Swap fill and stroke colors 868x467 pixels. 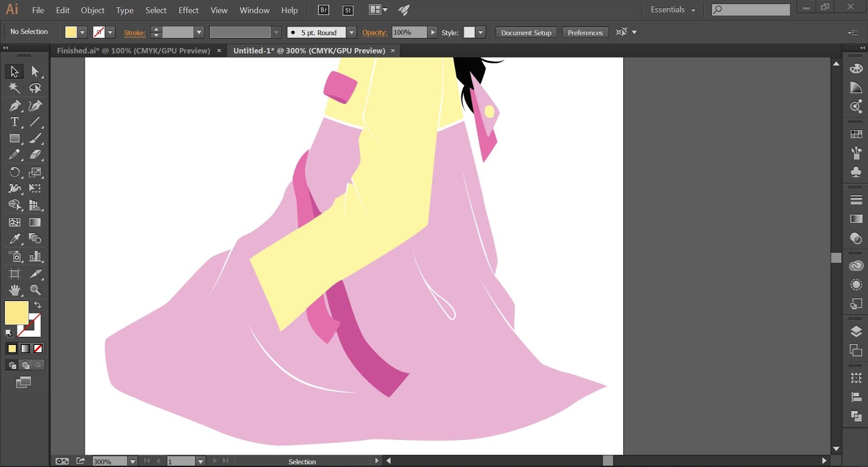pos(37,305)
